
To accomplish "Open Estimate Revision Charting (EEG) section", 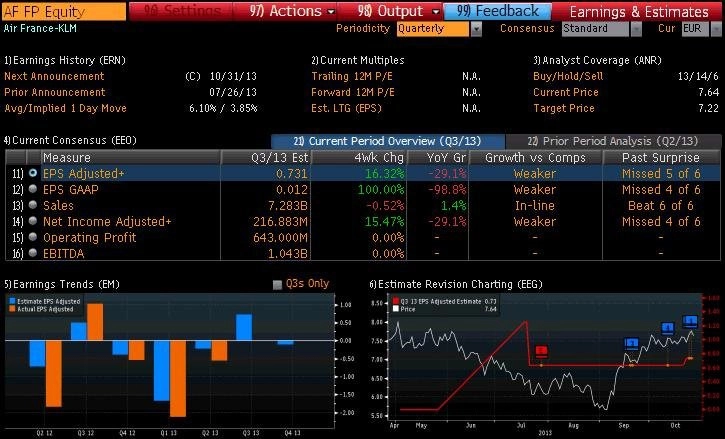I will 455,284.
